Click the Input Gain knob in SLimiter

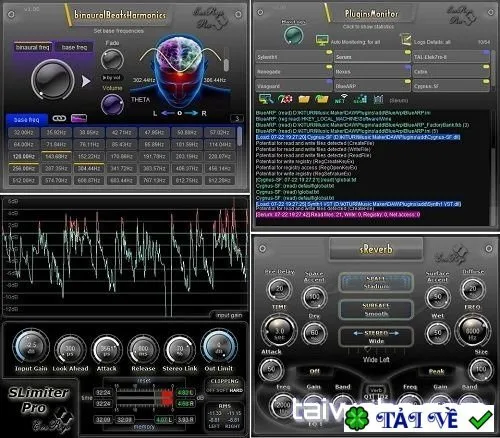(x=31, y=347)
